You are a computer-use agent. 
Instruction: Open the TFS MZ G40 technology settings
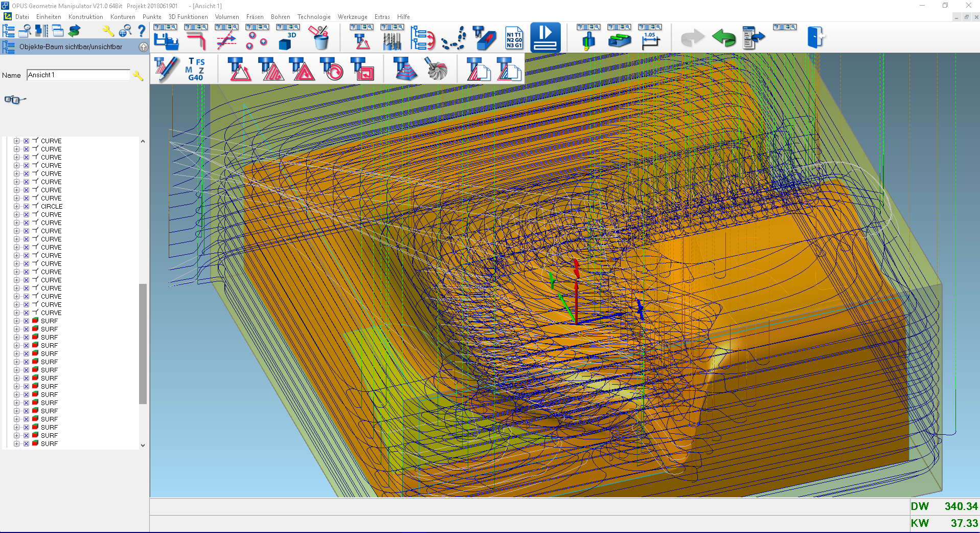(x=196, y=69)
